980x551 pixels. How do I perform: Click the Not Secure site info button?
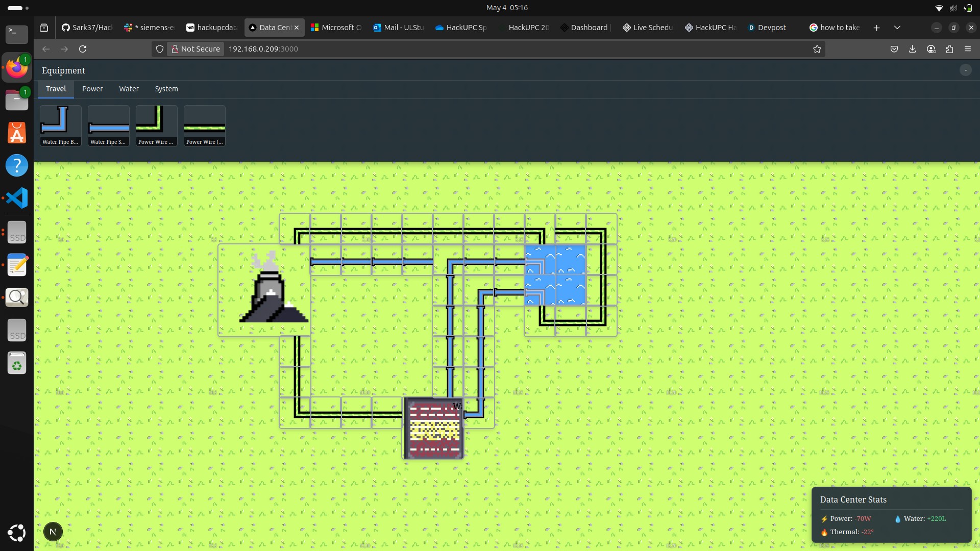click(196, 49)
